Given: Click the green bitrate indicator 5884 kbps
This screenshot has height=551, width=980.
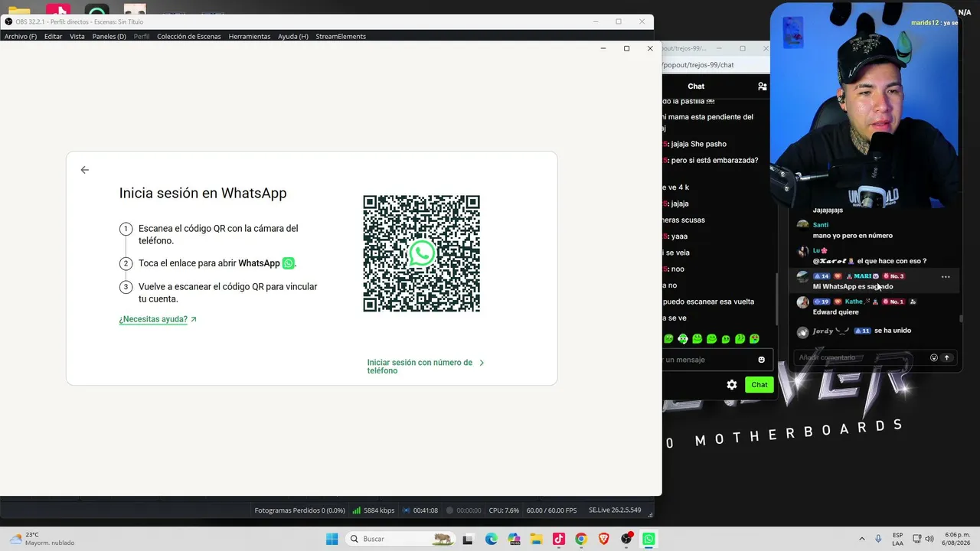Looking at the screenshot, I should point(373,510).
